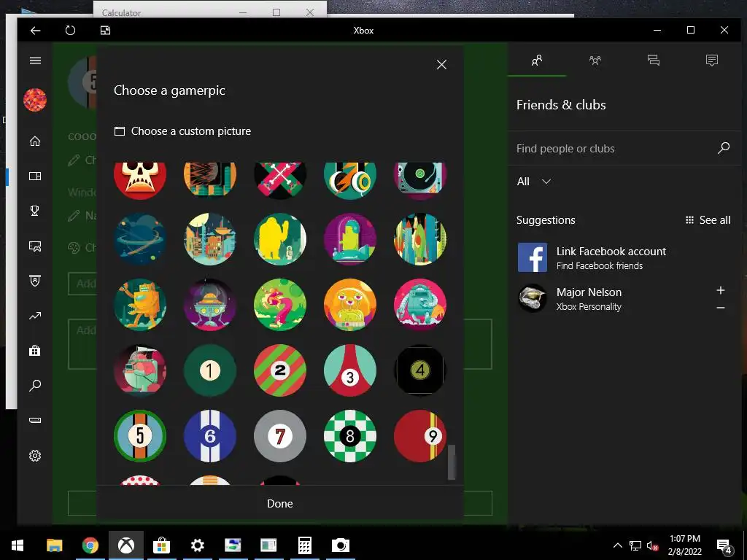Click the Search magnifier in Xbox sidebar

(35, 385)
